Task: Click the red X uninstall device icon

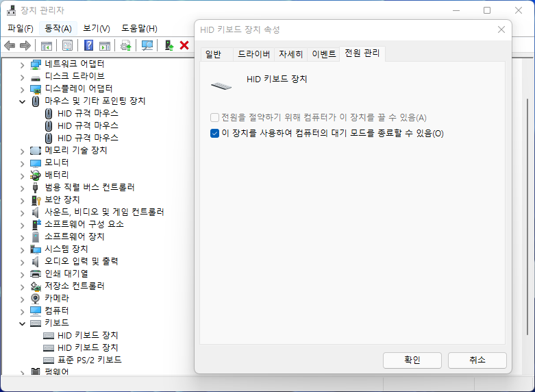Action: pyautogui.click(x=184, y=45)
